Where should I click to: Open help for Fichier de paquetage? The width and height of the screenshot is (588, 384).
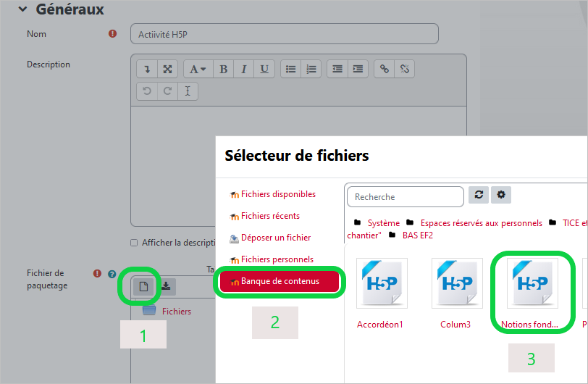pos(112,274)
